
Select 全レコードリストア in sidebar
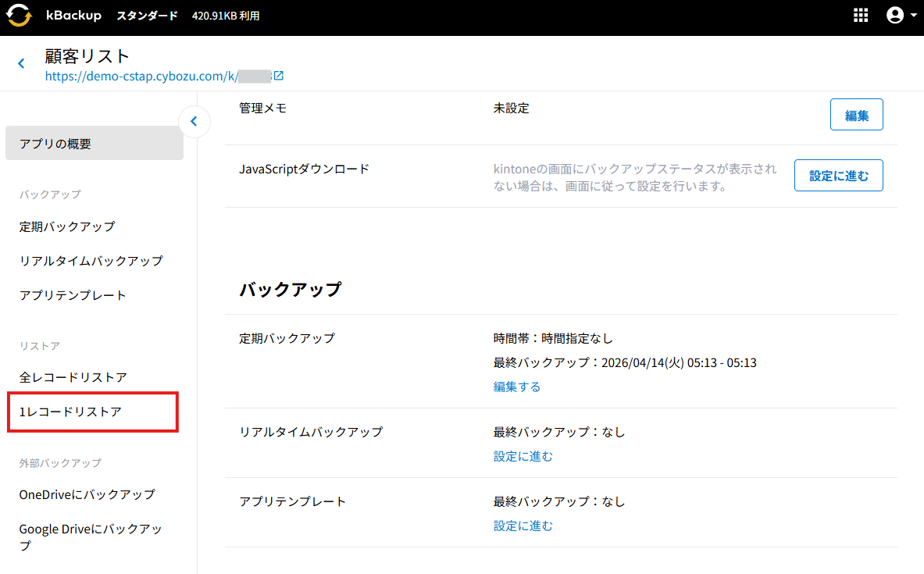pos(73,377)
